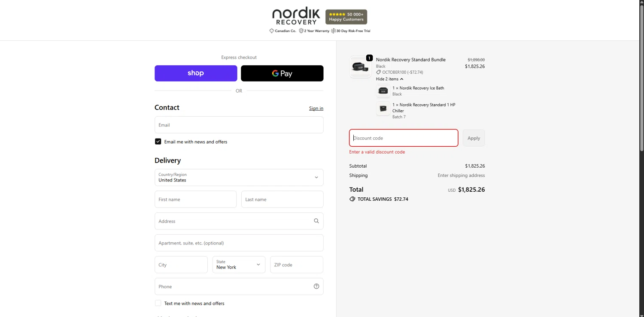Image resolution: width=644 pixels, height=317 pixels.
Task: Focus the Phone field
Action: [239, 287]
